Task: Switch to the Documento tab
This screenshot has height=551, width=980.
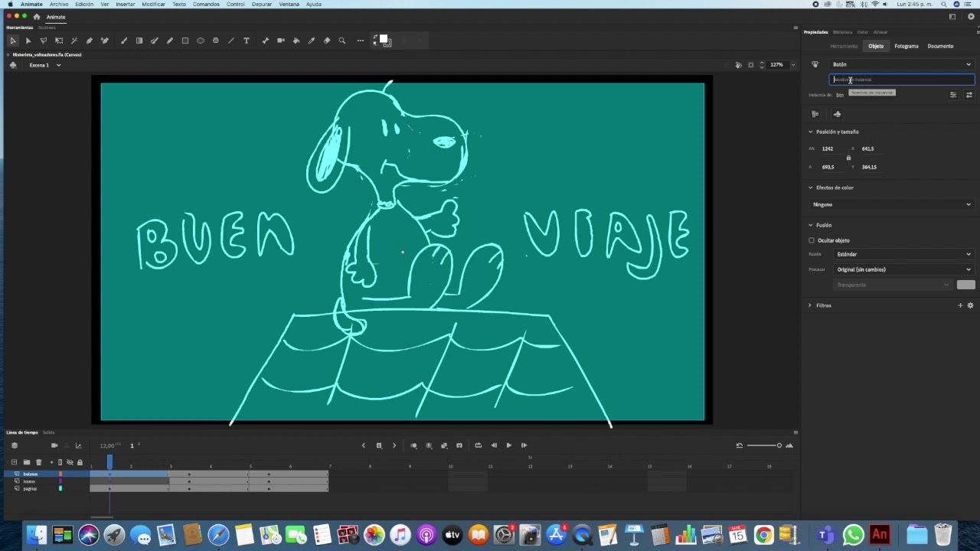Action: coord(940,46)
